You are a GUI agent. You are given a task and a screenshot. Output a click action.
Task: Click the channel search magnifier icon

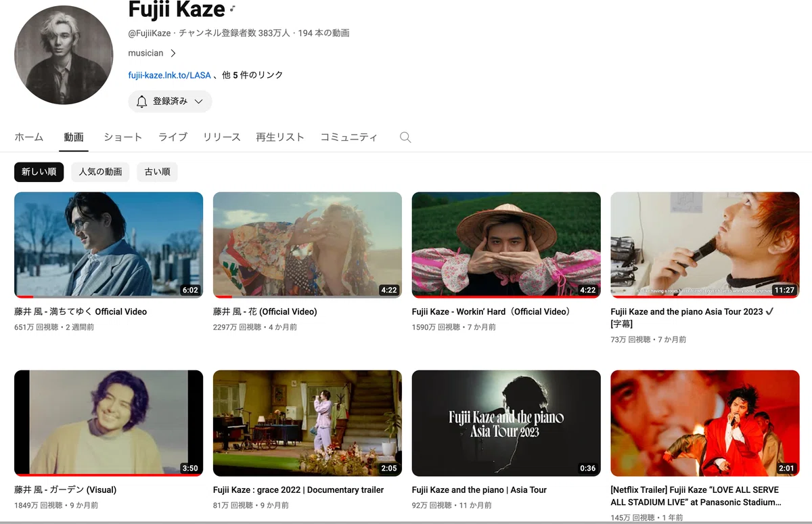click(405, 137)
